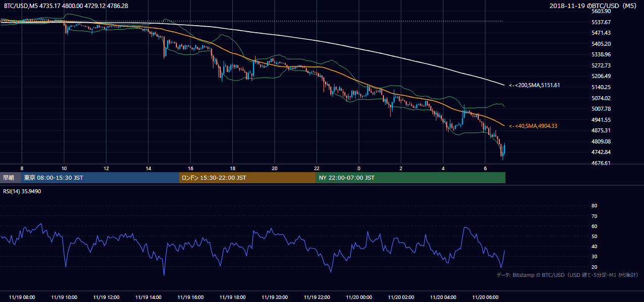Click the 早朝 session block
Screen dimensions: 644x302
tap(11, 178)
